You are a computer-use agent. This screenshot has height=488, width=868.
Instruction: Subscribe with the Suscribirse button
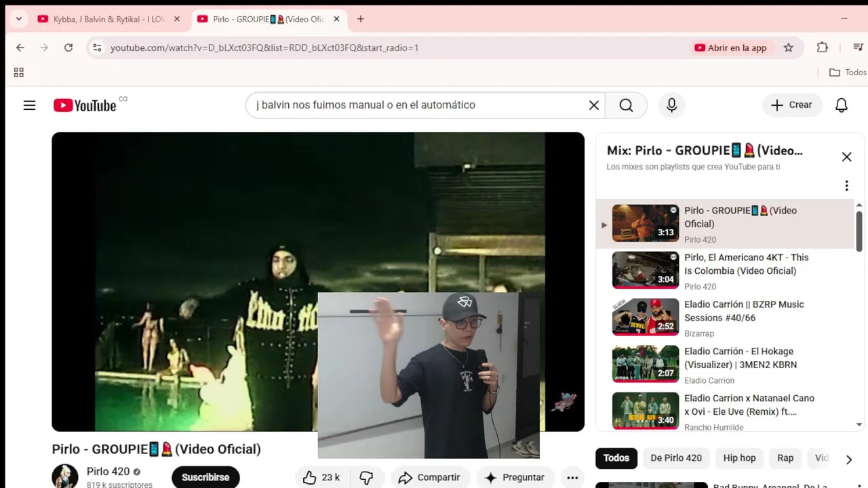[x=205, y=477]
